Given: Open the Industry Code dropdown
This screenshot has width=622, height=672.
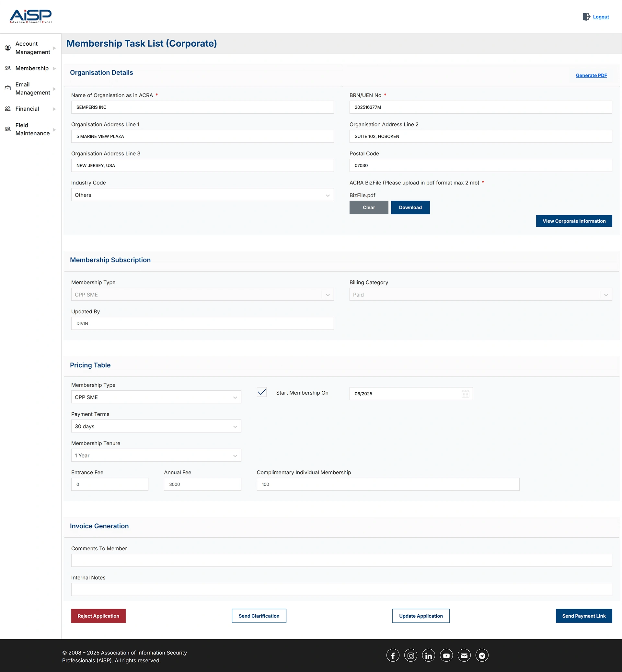Looking at the screenshot, I should click(202, 195).
